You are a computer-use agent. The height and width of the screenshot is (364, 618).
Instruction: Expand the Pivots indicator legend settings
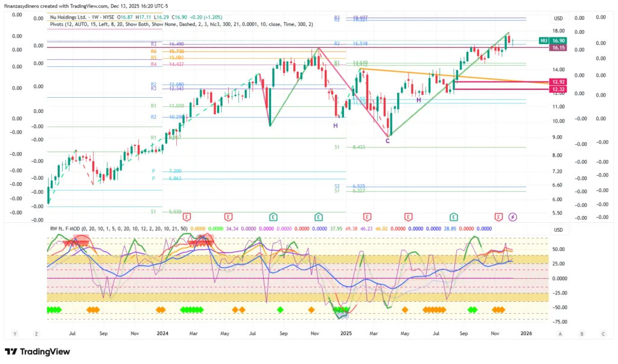pos(181,25)
